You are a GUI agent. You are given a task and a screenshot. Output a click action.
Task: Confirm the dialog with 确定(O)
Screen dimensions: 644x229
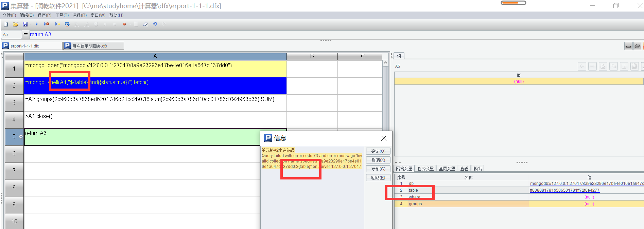[378, 151]
